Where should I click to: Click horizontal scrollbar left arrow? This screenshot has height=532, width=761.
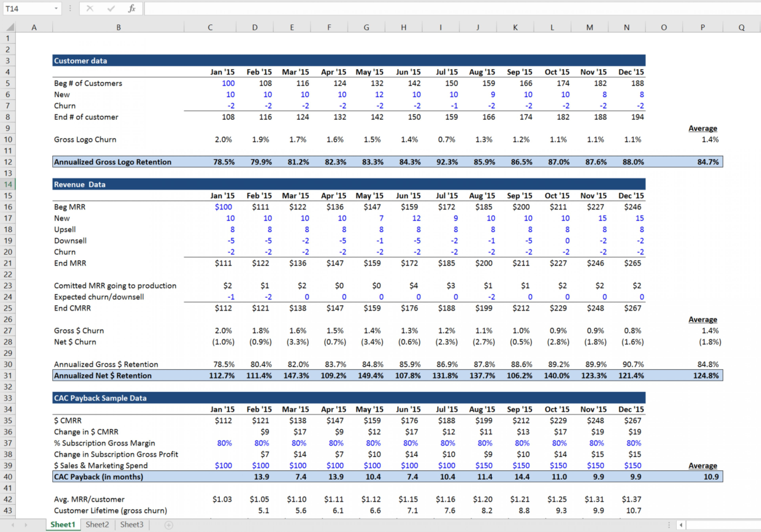(x=681, y=525)
